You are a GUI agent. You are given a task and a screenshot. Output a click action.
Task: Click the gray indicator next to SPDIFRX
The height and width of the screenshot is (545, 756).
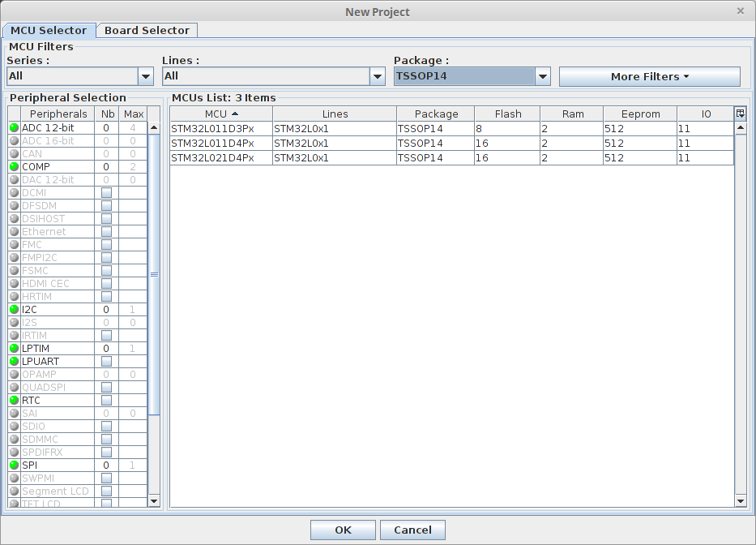14,453
